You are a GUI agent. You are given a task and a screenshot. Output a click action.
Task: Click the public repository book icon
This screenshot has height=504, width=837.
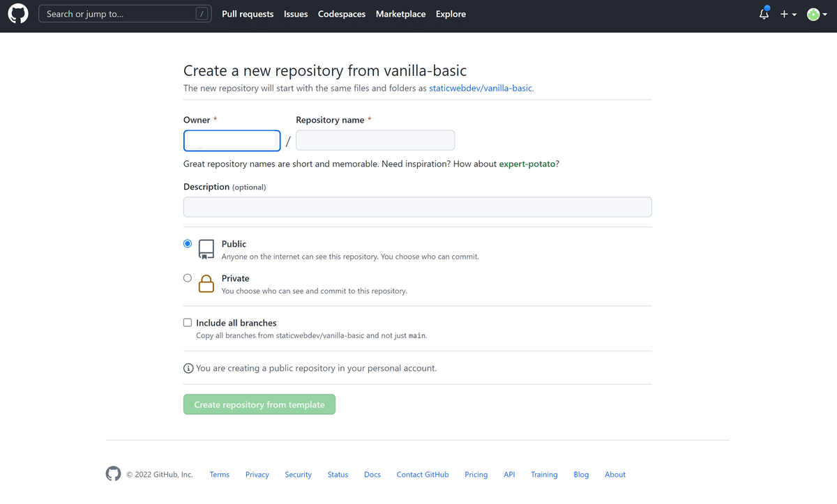(206, 249)
